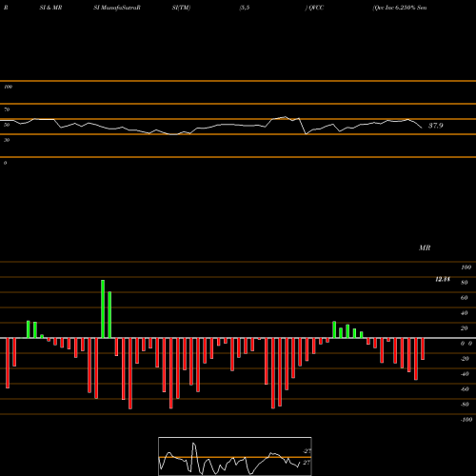Viewport: 476px width, 476px height.
Task: Click the MR axis label '-100'
Action: coord(466,420)
